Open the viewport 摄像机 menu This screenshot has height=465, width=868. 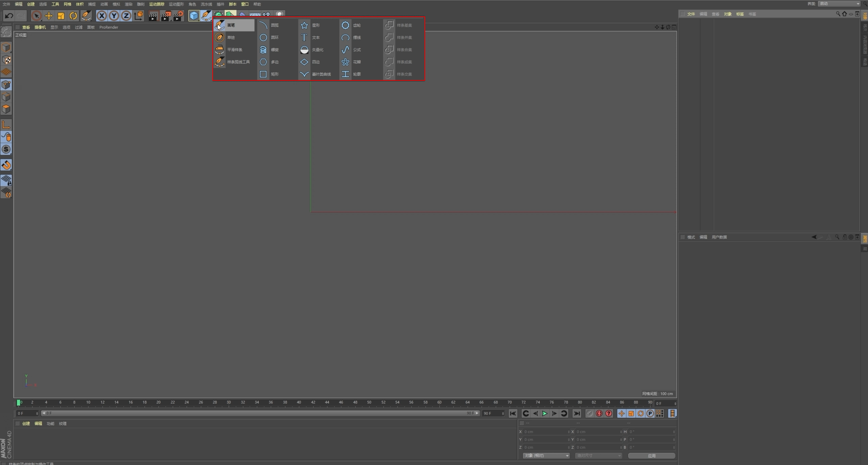[40, 27]
